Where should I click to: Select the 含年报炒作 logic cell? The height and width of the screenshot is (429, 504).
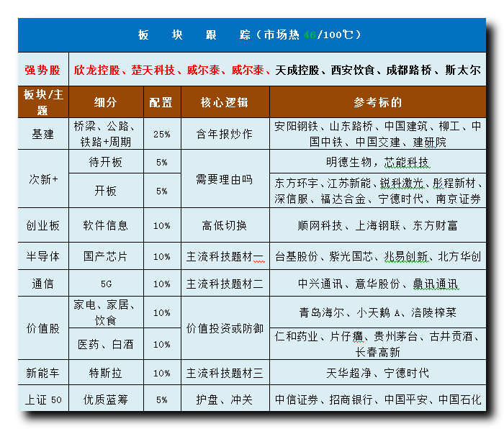point(224,134)
